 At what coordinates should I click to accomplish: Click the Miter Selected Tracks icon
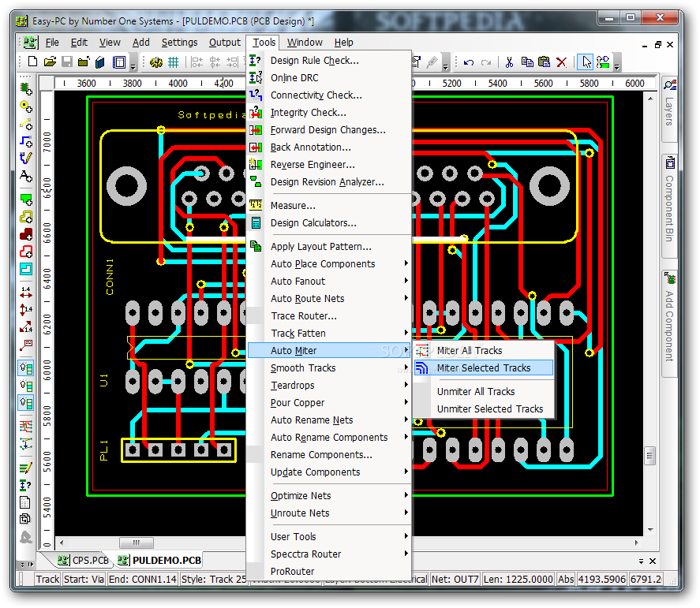click(421, 368)
